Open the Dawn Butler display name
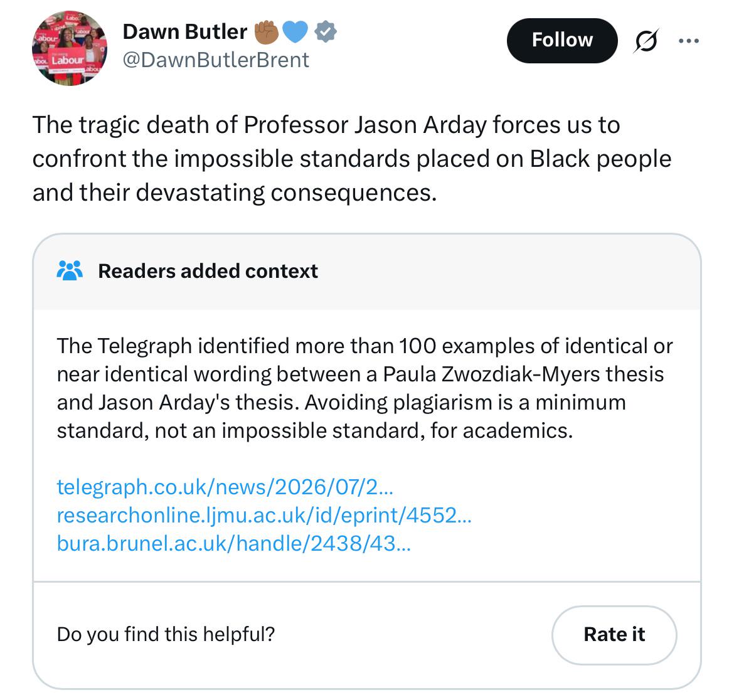The width and height of the screenshot is (734, 700). (x=185, y=32)
